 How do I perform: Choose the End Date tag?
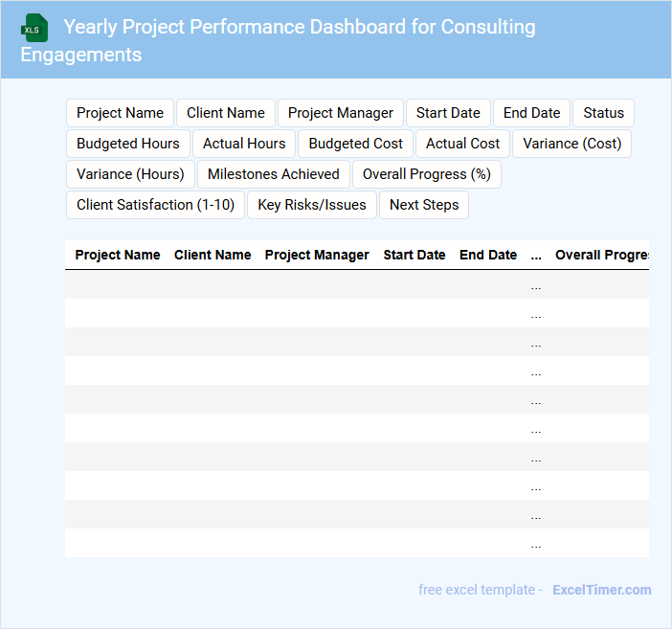pyautogui.click(x=531, y=113)
